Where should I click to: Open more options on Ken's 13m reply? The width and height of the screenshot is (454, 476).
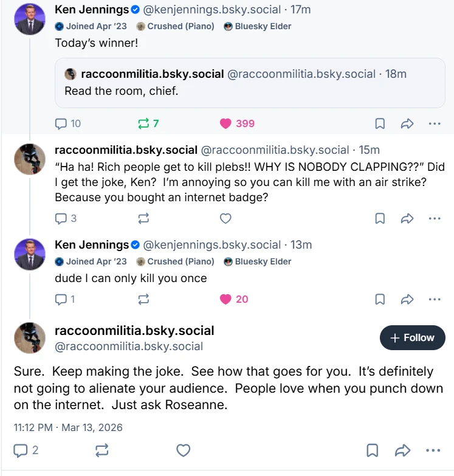pos(434,299)
